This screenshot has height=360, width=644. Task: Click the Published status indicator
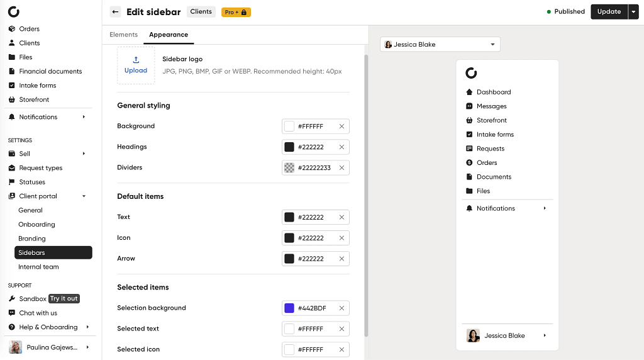coord(566,11)
